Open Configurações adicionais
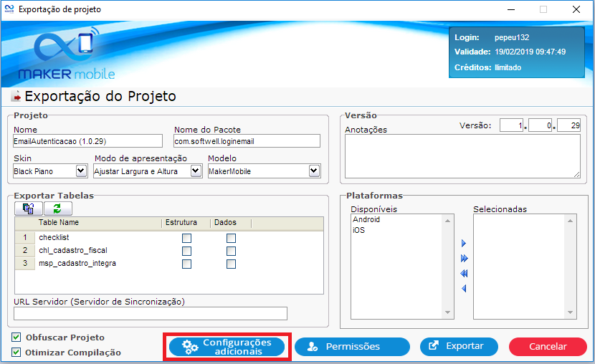595x364 pixels. 227,347
